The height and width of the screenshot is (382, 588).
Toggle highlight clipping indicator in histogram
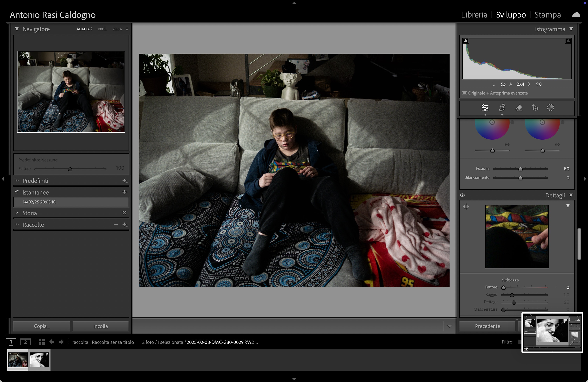pos(568,41)
